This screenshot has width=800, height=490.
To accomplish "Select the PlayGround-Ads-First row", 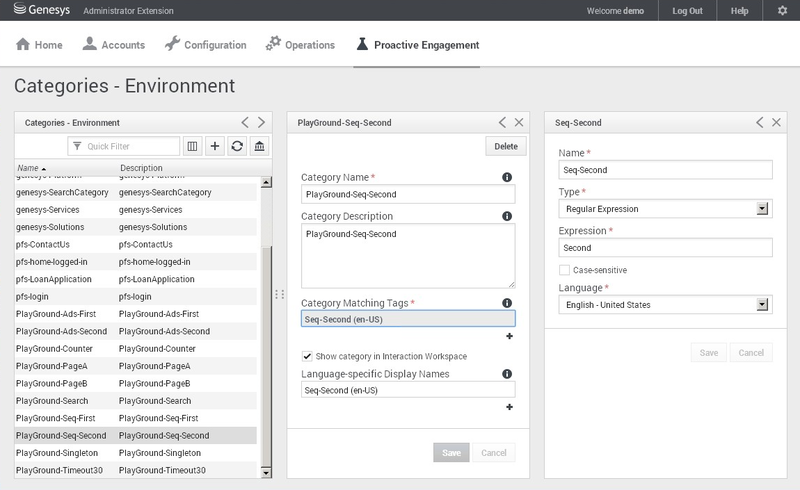I will [x=136, y=314].
